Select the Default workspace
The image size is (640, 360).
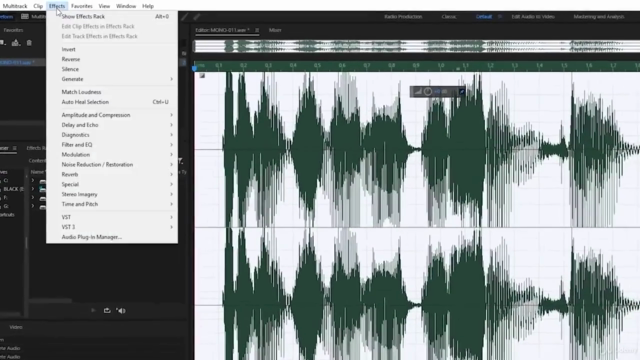[x=484, y=17]
